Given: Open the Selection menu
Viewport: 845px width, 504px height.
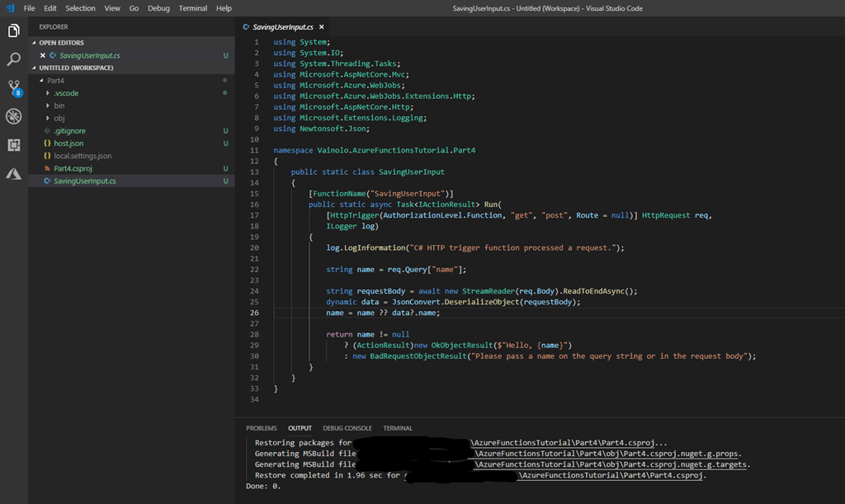Looking at the screenshot, I should point(80,8).
